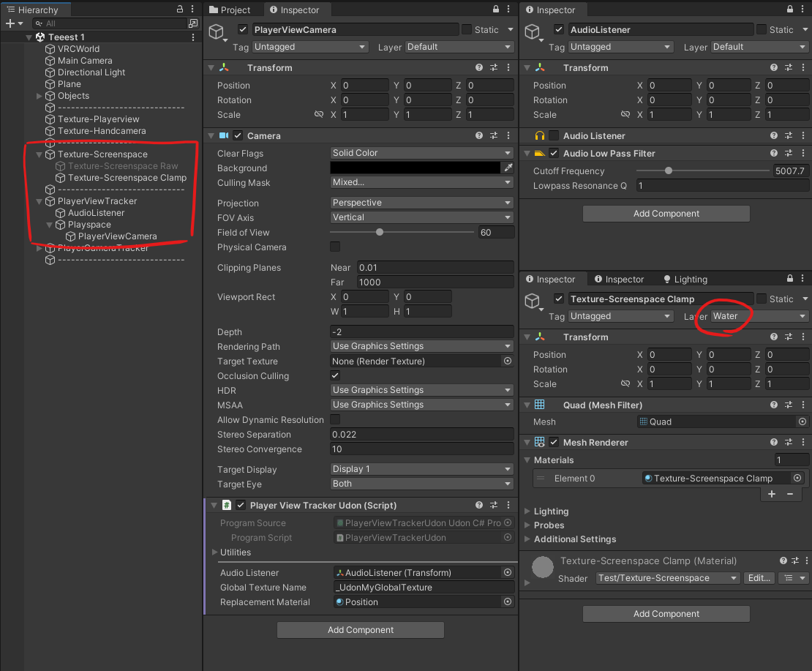Click the Edit button next to the shader dropdown
The height and width of the screenshot is (671, 812).
click(759, 578)
